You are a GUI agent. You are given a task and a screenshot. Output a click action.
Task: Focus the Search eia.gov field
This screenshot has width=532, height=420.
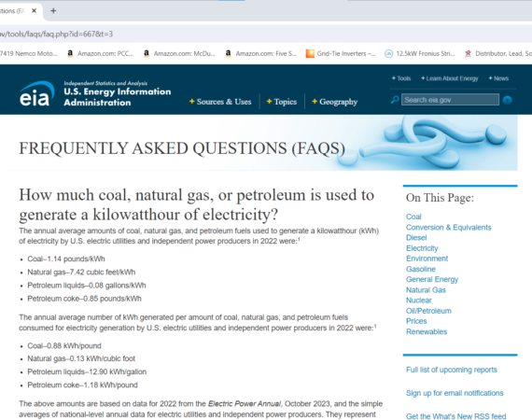(450, 100)
